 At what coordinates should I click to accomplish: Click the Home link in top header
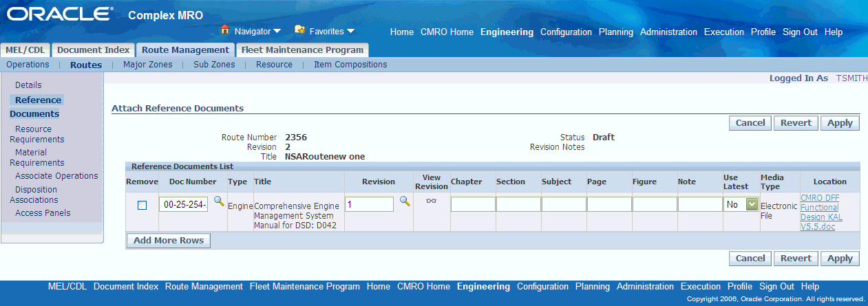pos(402,32)
